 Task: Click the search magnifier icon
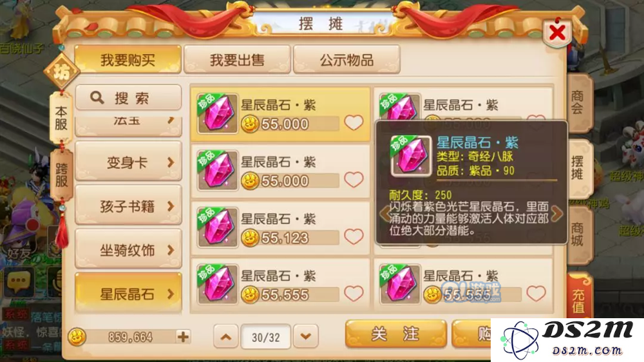[97, 98]
